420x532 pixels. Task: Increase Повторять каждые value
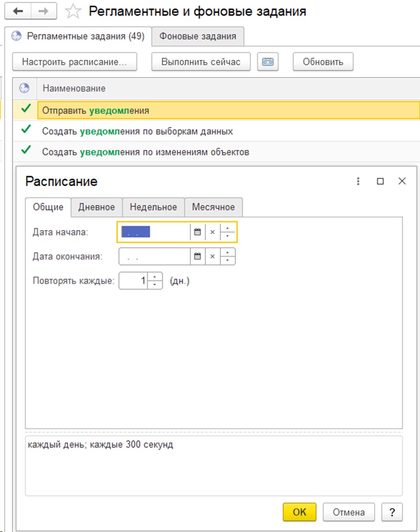pyautogui.click(x=155, y=277)
